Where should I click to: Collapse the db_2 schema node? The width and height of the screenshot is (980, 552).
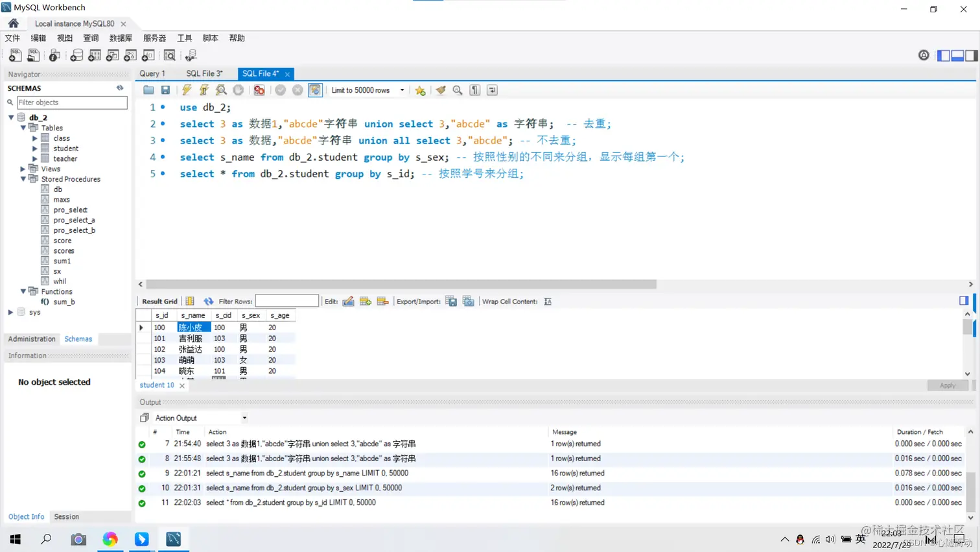pyautogui.click(x=11, y=117)
